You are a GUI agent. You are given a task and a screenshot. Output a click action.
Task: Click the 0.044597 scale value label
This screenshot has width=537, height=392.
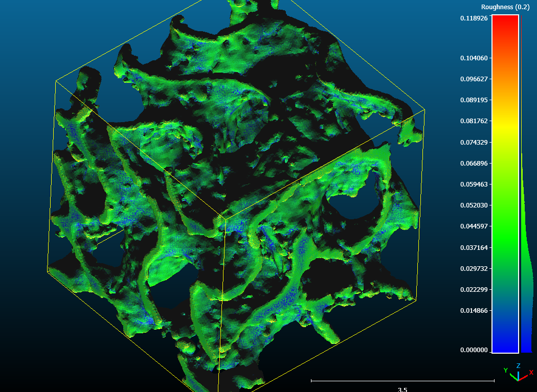pyautogui.click(x=474, y=226)
